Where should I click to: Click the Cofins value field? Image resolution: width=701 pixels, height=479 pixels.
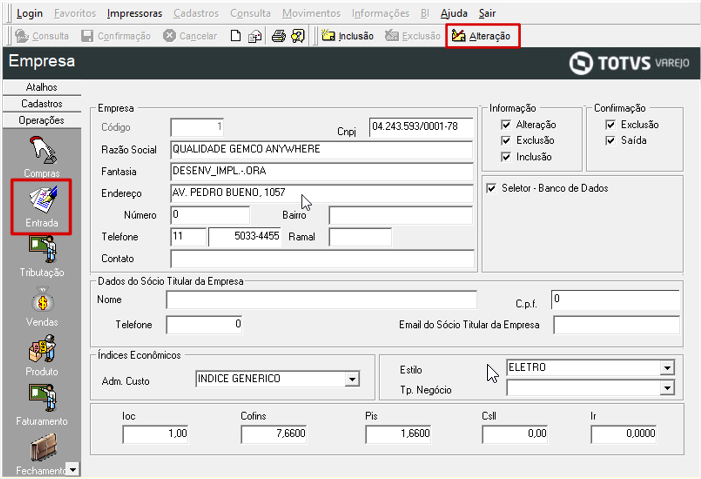tap(274, 434)
